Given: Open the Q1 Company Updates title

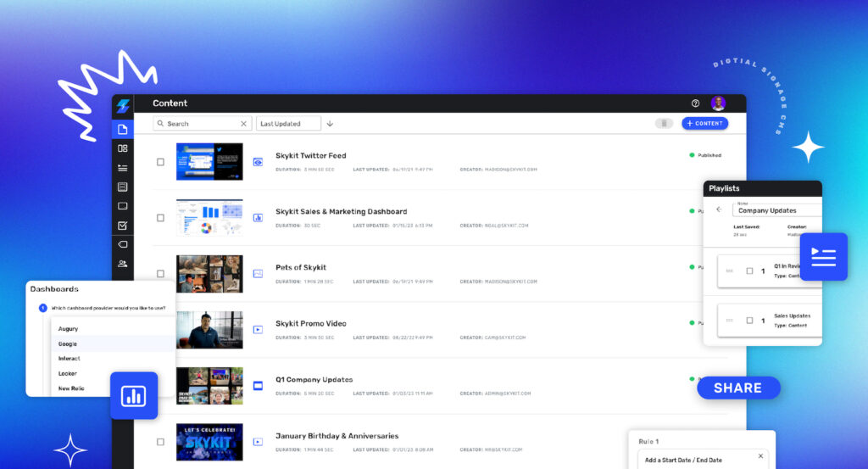Looking at the screenshot, I should point(314,380).
